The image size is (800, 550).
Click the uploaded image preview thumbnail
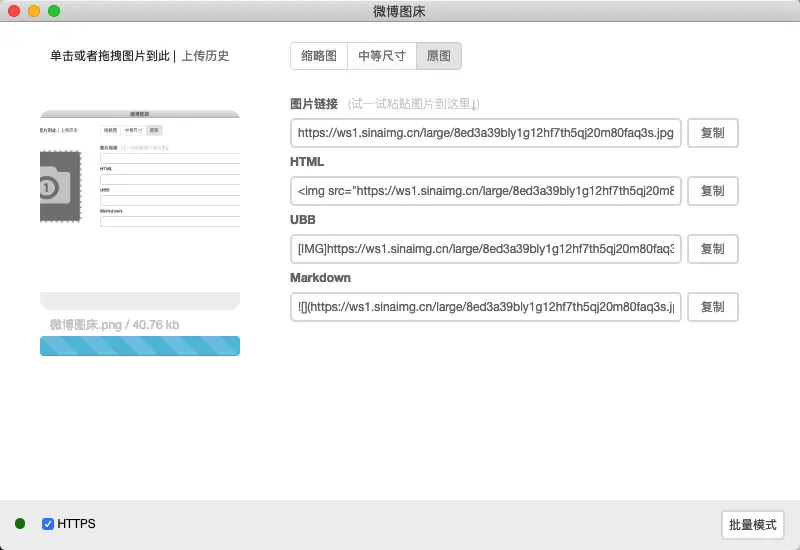click(x=140, y=210)
